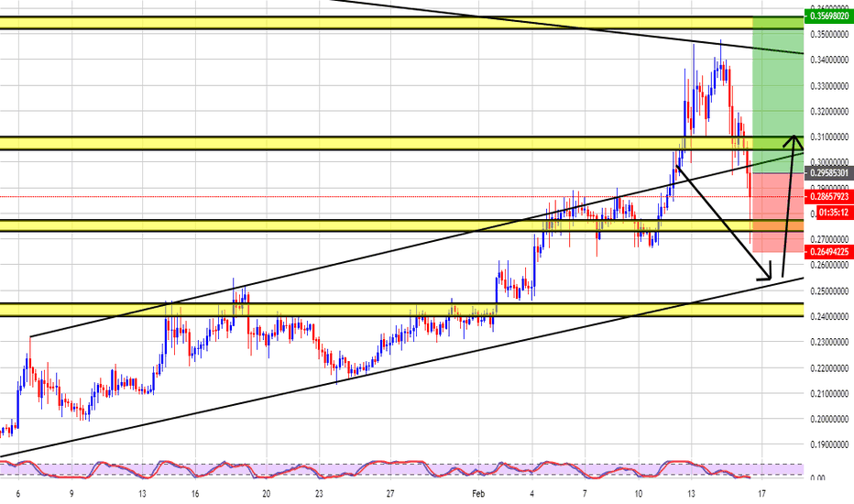
Task: Click date 7 on the time axis
Action: click(x=585, y=494)
